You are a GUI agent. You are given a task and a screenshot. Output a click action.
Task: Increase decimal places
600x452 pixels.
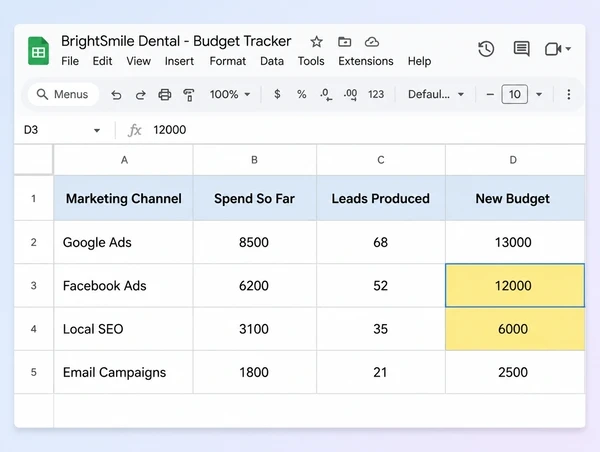coord(351,95)
